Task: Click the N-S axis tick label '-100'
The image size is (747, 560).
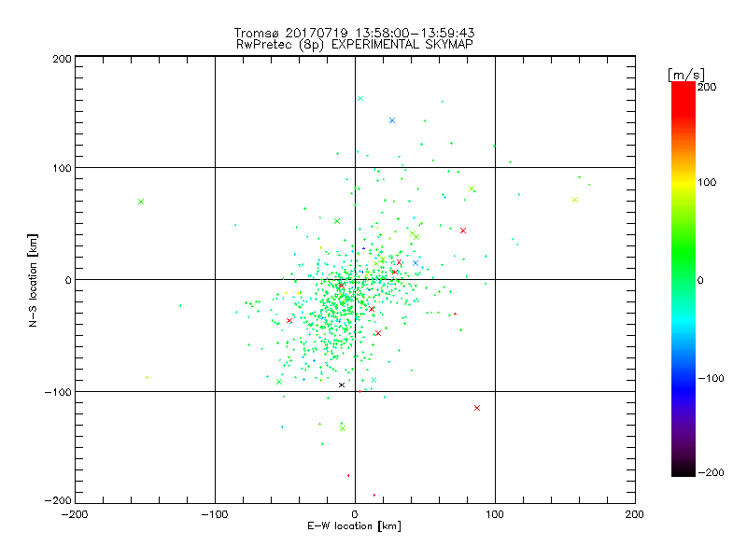Action: [x=58, y=392]
